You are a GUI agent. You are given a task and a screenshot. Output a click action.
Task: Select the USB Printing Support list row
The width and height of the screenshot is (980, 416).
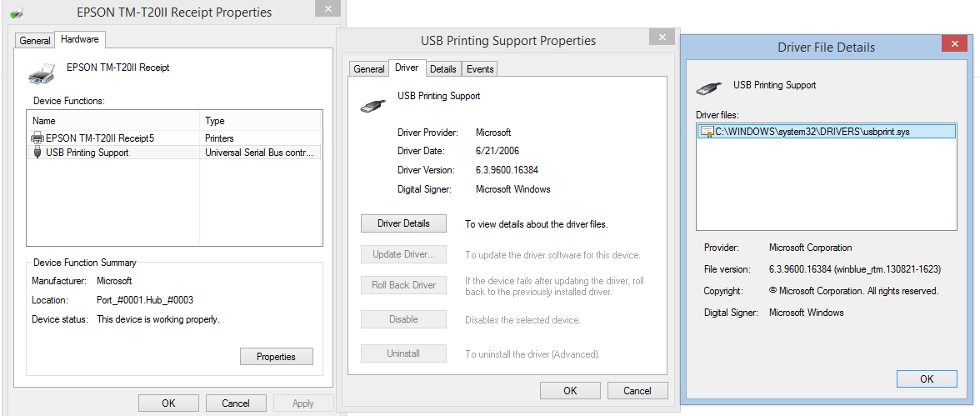(x=174, y=152)
